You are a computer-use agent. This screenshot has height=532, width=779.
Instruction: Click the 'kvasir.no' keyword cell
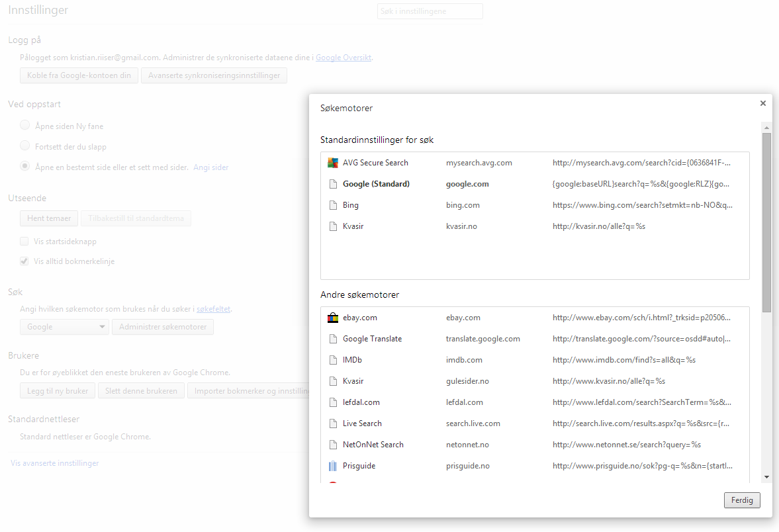[x=461, y=226]
